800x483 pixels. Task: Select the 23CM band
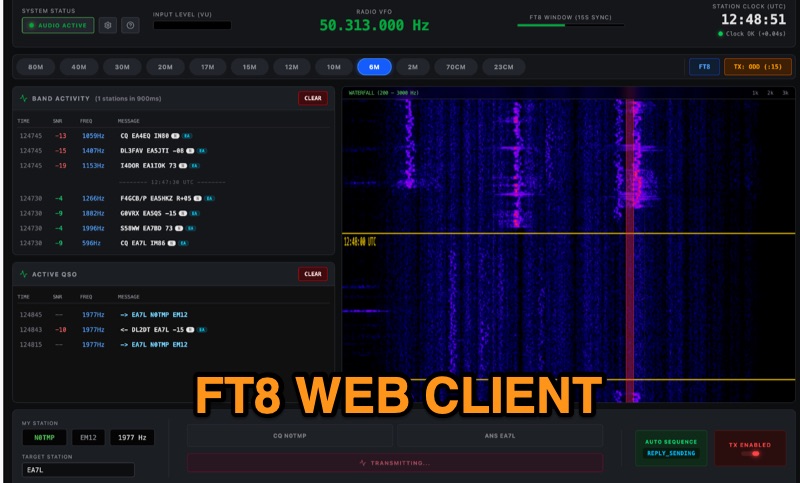[x=504, y=67]
